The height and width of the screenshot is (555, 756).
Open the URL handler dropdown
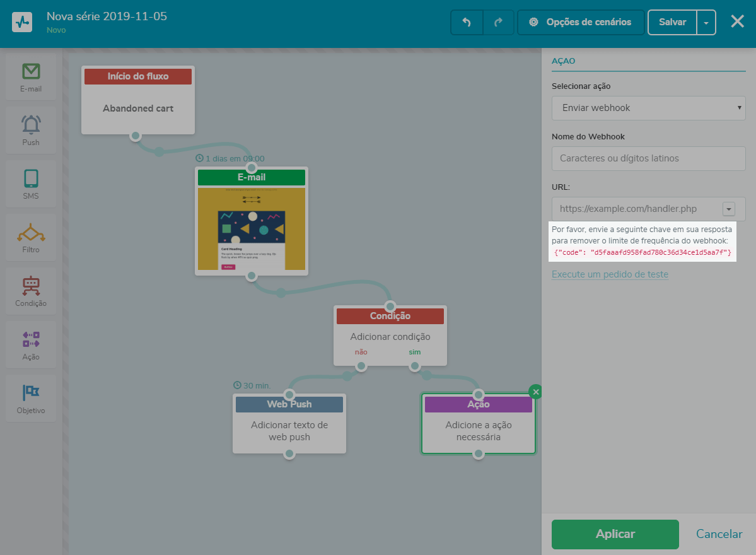point(729,209)
